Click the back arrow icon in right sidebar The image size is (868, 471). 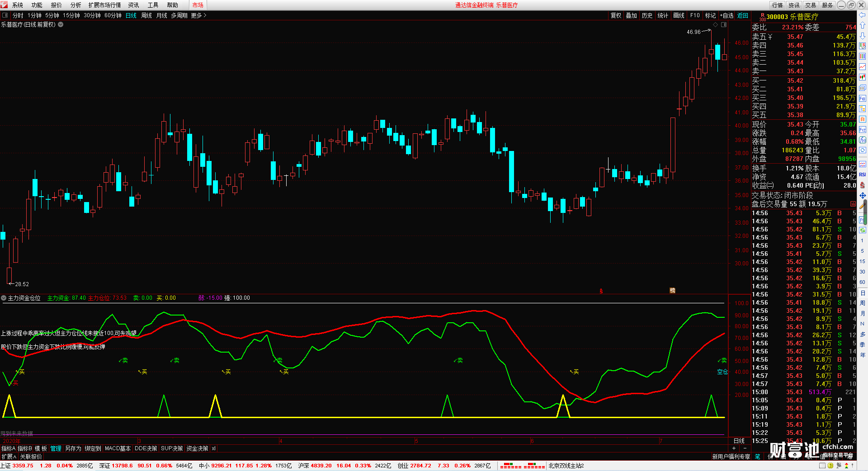[863, 16]
